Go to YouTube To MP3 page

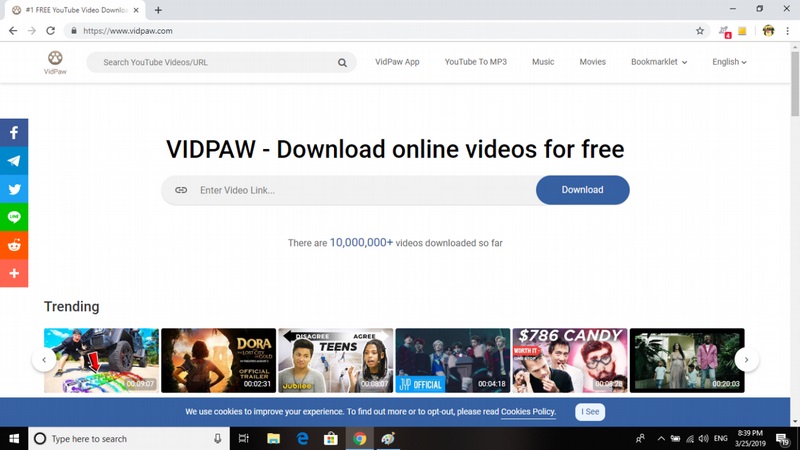pyautogui.click(x=476, y=62)
